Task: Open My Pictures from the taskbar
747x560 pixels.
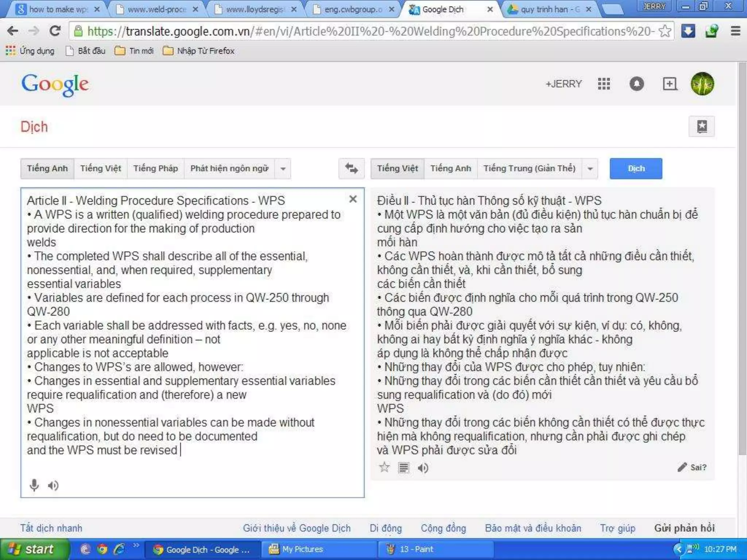Action: pos(302,549)
